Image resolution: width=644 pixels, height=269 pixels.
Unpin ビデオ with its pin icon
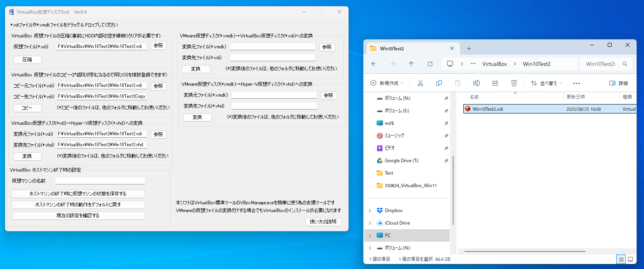(x=446, y=148)
